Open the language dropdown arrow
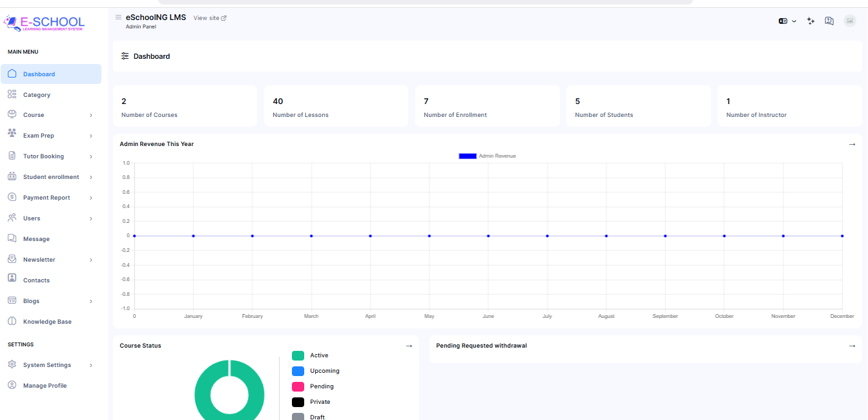The height and width of the screenshot is (420, 868). pos(794,21)
